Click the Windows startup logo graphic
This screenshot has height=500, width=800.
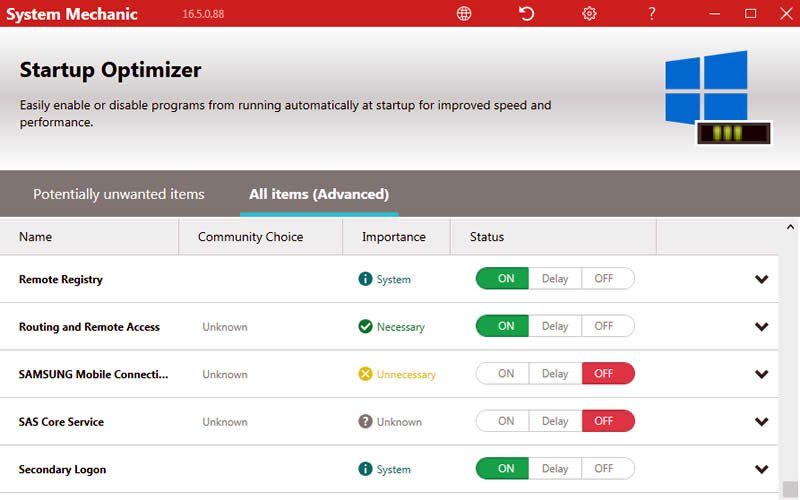[x=718, y=97]
